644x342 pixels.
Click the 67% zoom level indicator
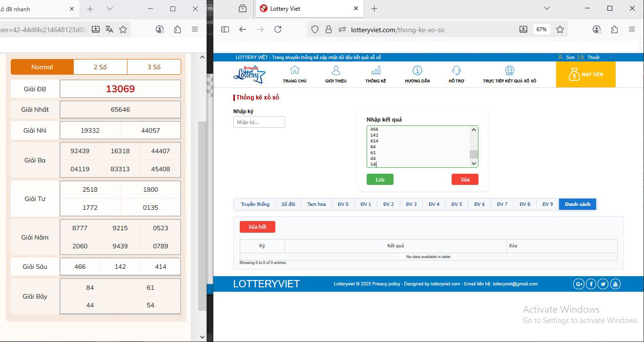[541, 29]
